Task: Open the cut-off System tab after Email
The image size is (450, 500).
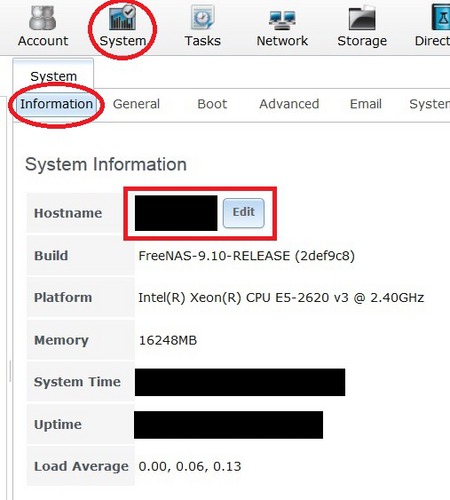Action: [x=429, y=104]
